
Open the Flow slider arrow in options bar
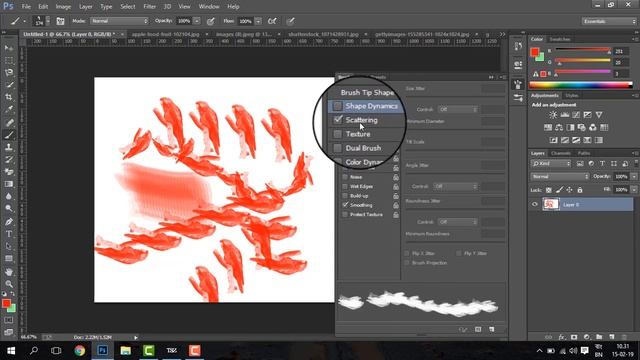(258, 21)
